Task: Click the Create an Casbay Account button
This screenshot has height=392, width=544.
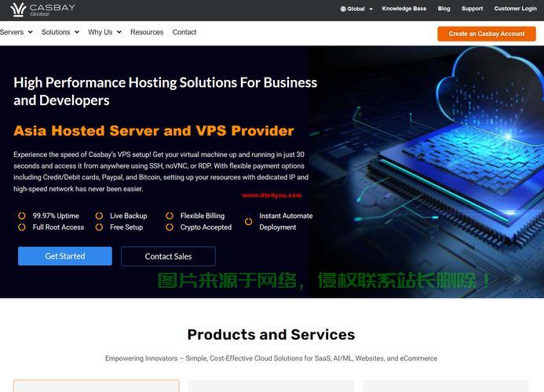Action: click(x=487, y=34)
